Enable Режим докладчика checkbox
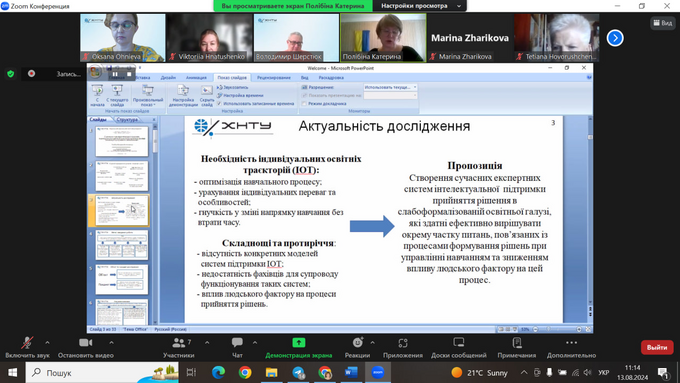This screenshot has width=680, height=383. click(304, 104)
